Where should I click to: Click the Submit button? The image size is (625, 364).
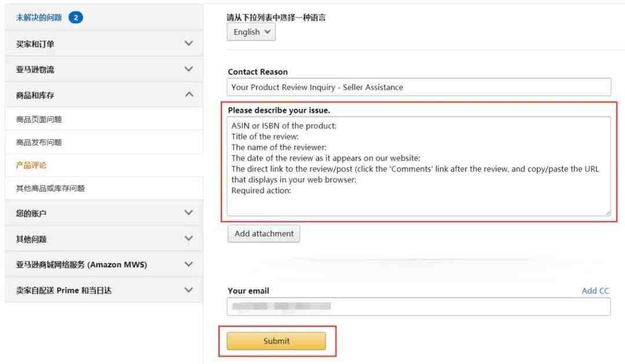point(276,341)
